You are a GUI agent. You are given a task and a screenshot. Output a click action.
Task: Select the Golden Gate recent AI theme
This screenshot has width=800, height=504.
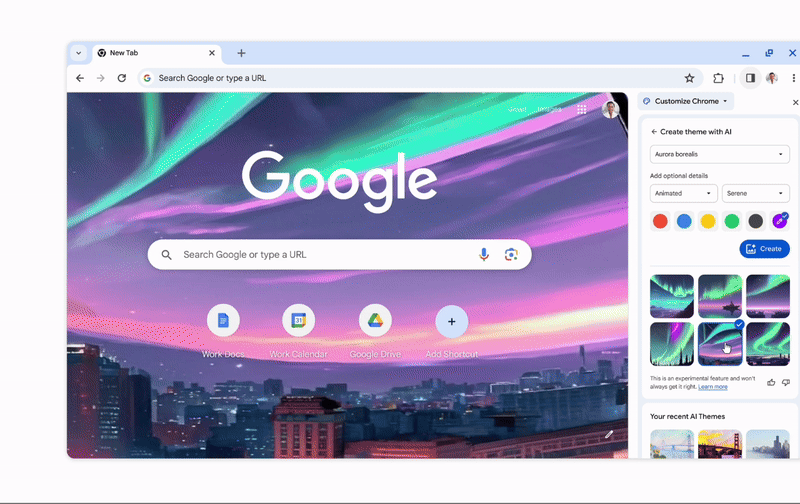point(720,444)
